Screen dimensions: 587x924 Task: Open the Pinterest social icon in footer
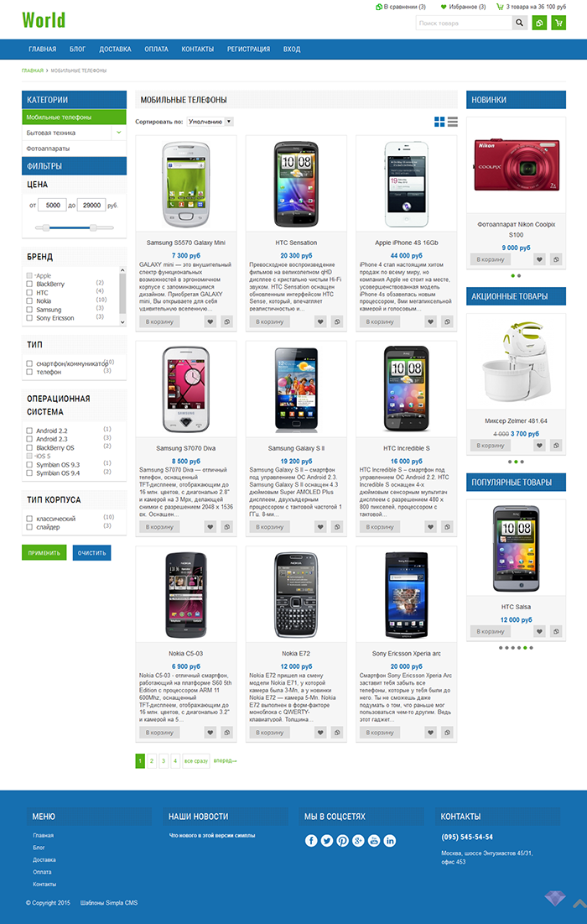click(343, 841)
